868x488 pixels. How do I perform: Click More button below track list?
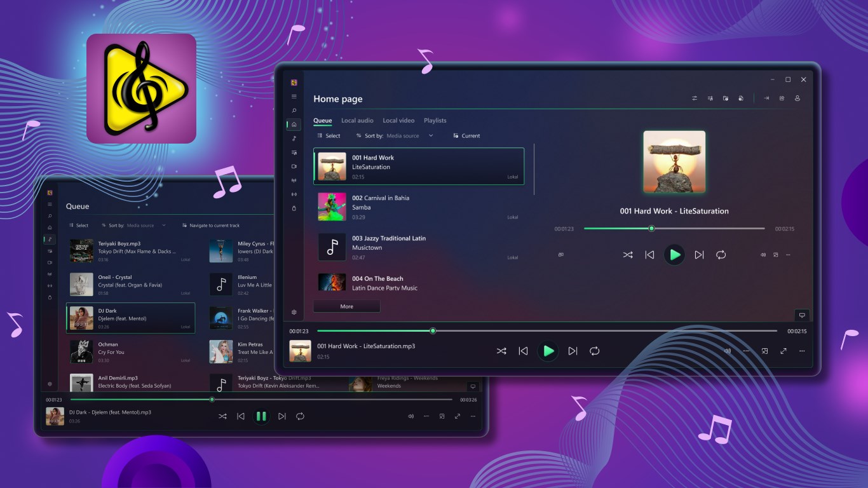point(346,306)
